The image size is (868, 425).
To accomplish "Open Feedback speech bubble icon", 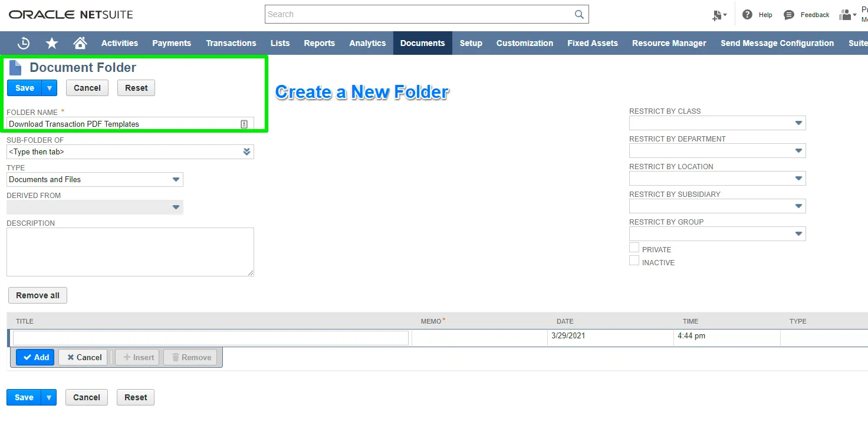I will coord(789,15).
